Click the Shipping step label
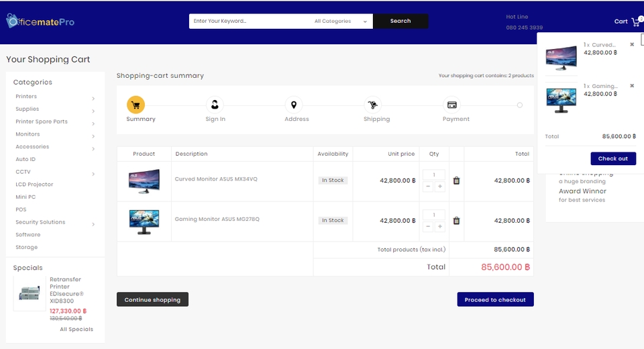 (376, 119)
